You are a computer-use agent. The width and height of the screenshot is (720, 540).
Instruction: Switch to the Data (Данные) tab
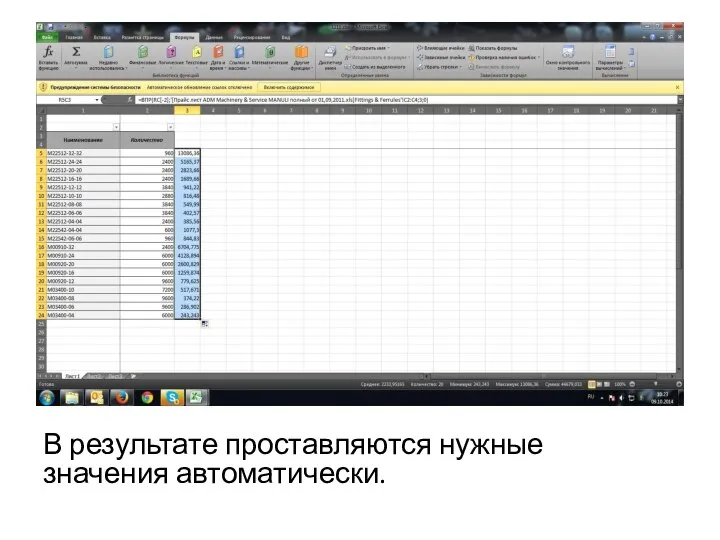(214, 37)
